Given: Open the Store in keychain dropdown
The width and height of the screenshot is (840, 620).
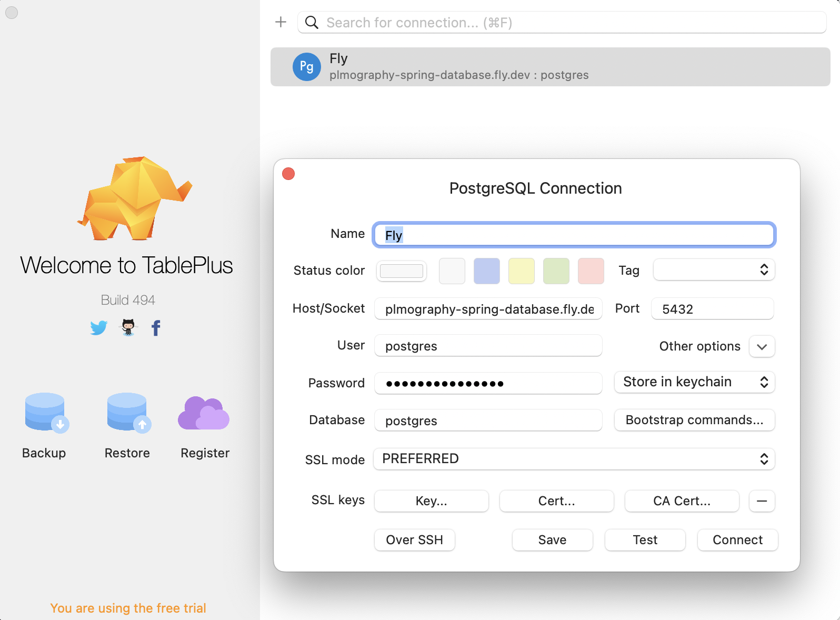Looking at the screenshot, I should pyautogui.click(x=694, y=382).
